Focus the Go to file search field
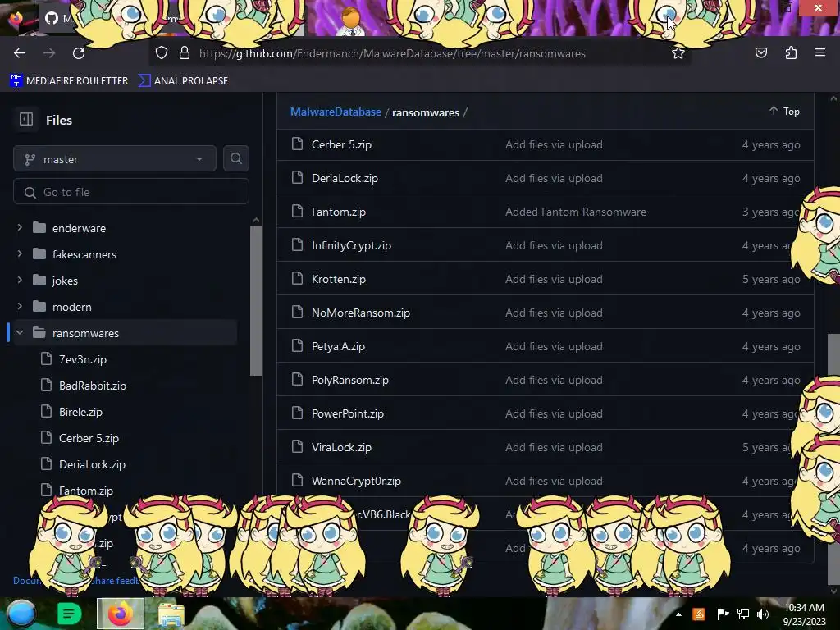This screenshot has height=630, width=840. pyautogui.click(x=131, y=192)
